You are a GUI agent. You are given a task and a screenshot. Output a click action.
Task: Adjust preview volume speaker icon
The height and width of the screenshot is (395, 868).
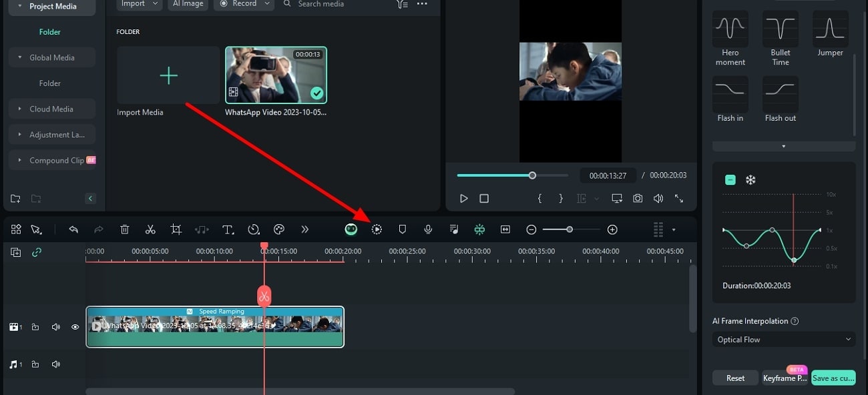tap(658, 198)
